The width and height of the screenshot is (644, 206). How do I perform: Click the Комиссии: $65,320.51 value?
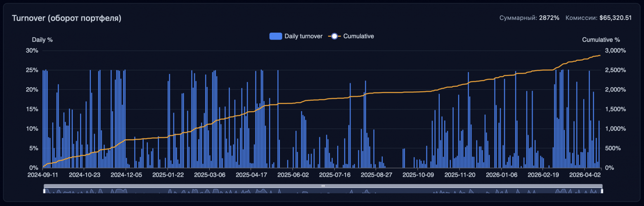(599, 18)
